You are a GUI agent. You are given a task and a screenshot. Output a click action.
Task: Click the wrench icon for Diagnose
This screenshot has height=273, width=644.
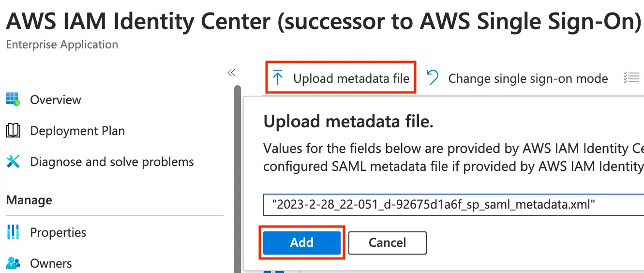(13, 162)
